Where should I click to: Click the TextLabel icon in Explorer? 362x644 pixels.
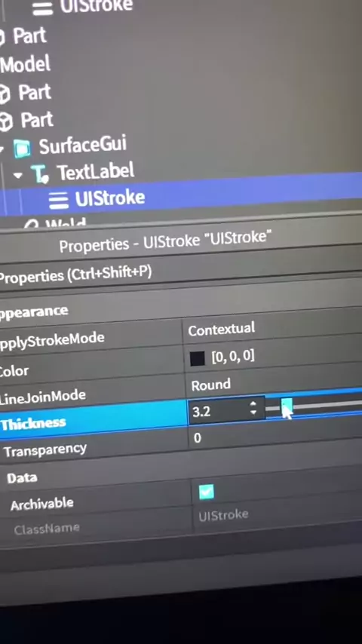40,174
